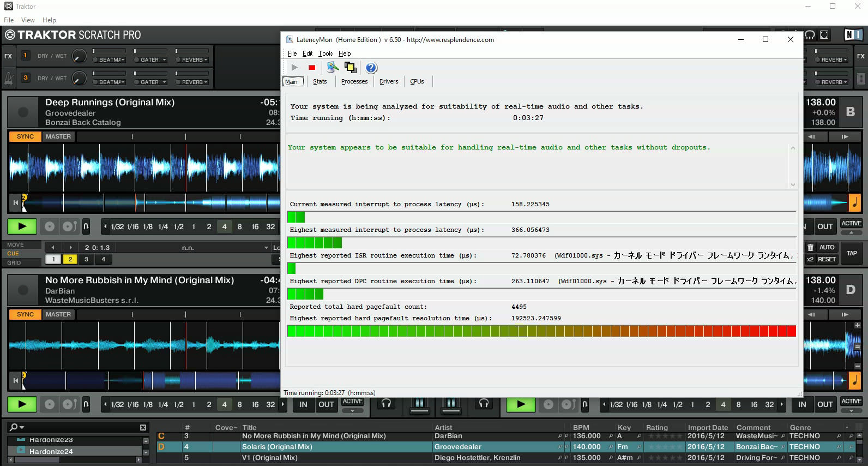Screen dimensions: 868x466
Task: Toggle deck C loop ACTIVE button
Action: (352, 401)
